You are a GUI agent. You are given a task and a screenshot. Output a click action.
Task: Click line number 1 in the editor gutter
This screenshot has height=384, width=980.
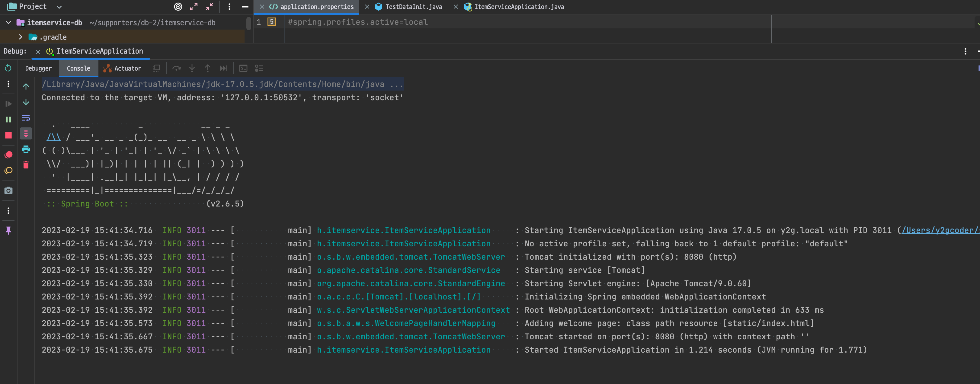tap(259, 22)
